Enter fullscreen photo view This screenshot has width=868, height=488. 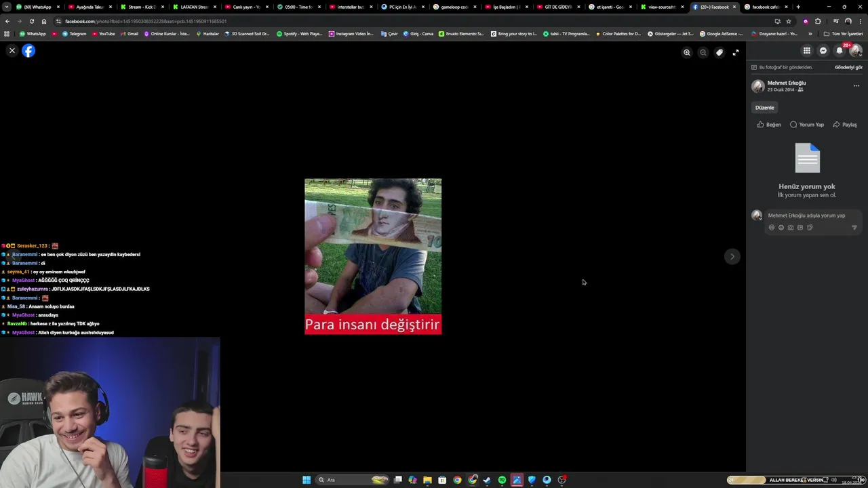pos(736,52)
